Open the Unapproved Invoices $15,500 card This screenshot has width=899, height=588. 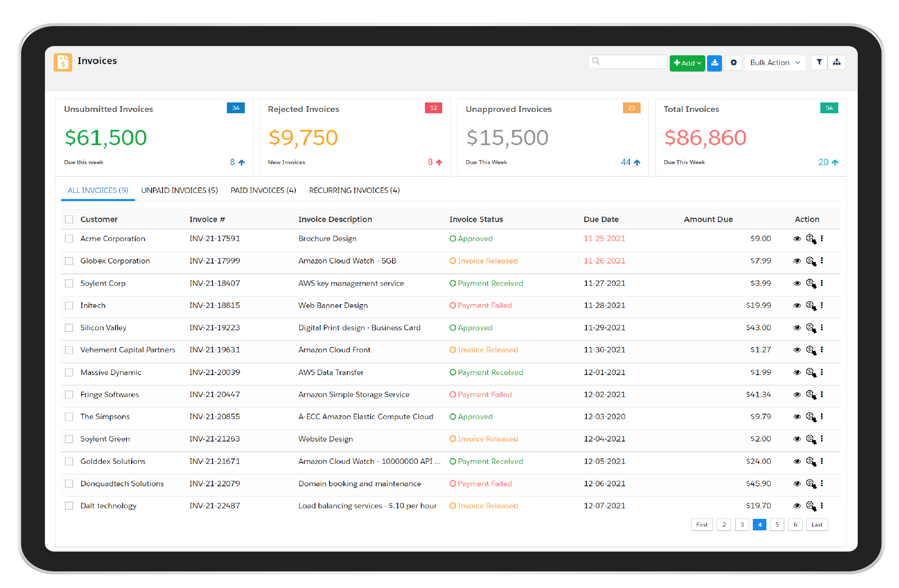pos(553,138)
